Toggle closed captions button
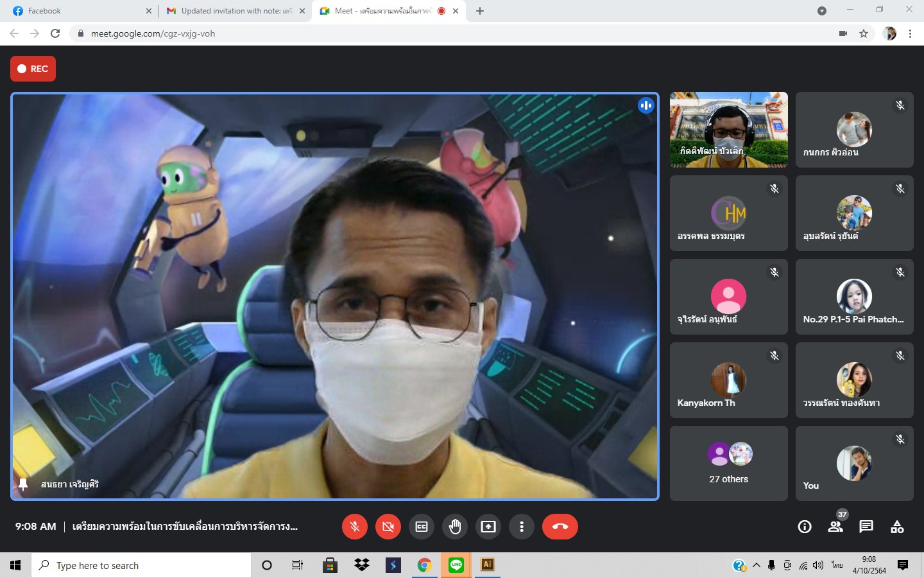The width and height of the screenshot is (924, 578). tap(422, 527)
